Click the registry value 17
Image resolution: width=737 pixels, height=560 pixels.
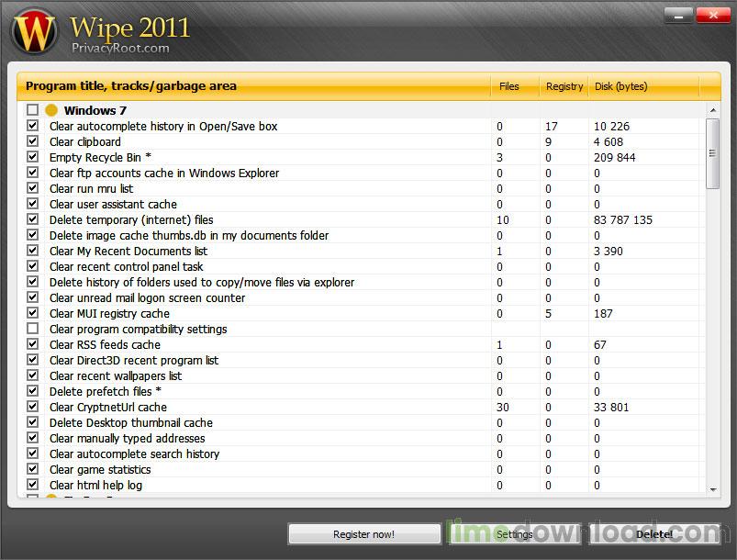click(552, 126)
